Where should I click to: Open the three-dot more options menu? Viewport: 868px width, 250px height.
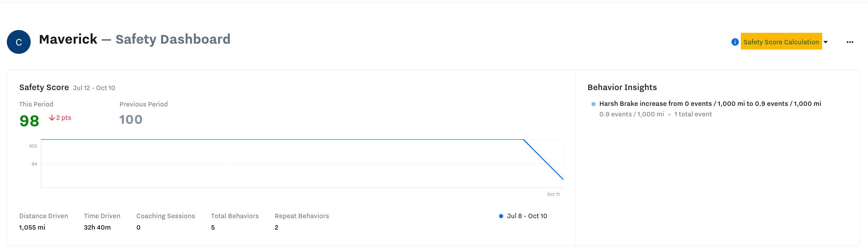tap(850, 42)
